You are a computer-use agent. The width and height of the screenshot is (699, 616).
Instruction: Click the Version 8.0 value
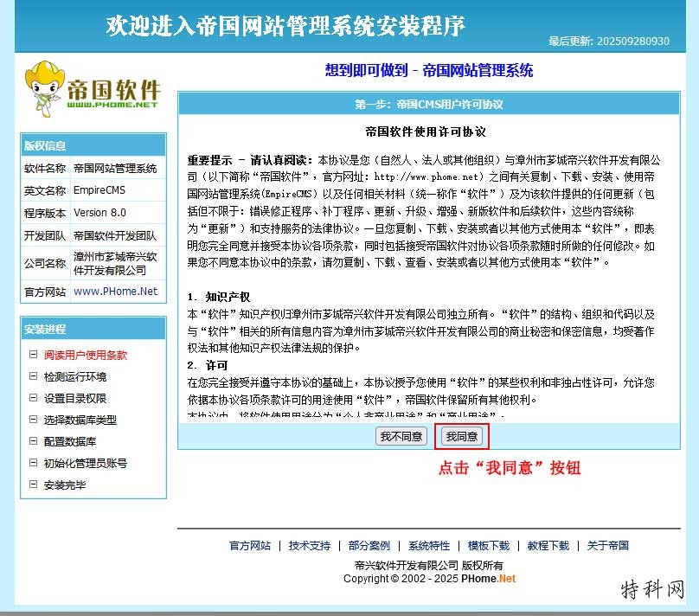click(99, 213)
